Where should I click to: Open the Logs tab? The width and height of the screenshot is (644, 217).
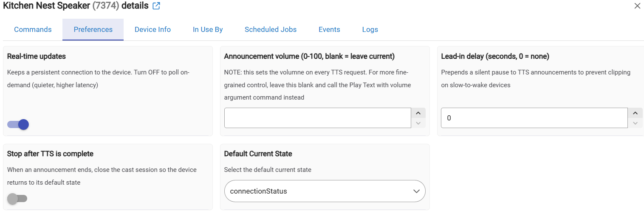370,30
